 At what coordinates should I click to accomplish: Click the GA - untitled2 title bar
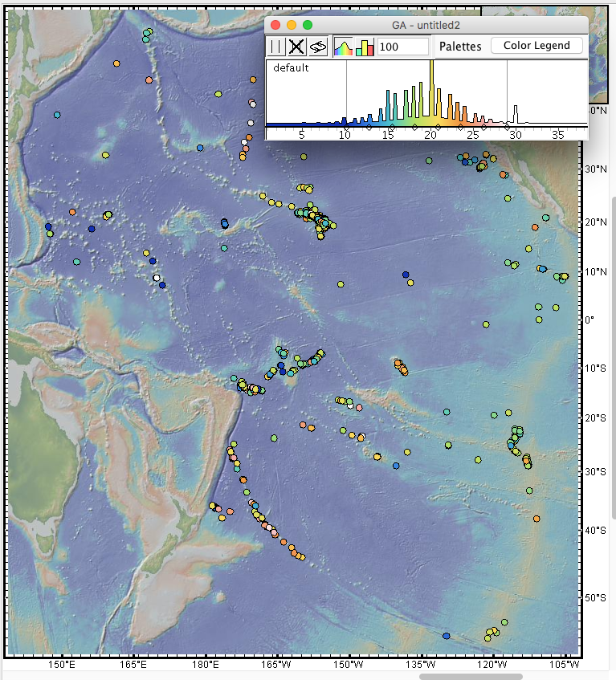click(x=426, y=25)
